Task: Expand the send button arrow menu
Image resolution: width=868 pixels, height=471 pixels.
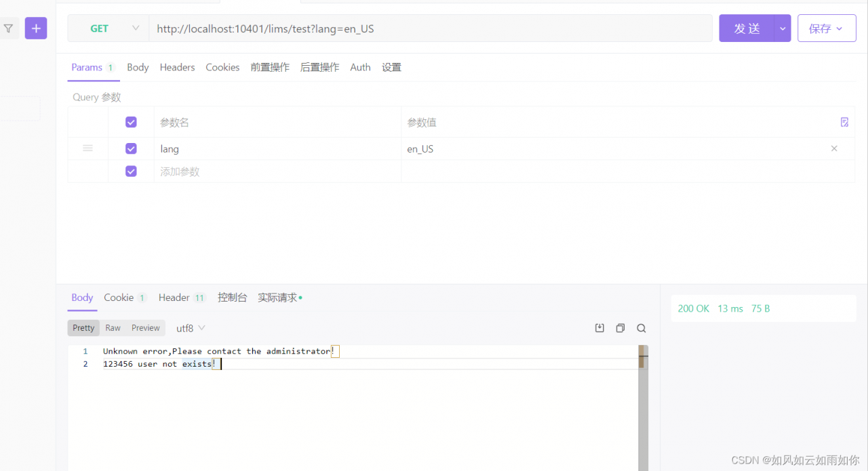Action: (783, 28)
